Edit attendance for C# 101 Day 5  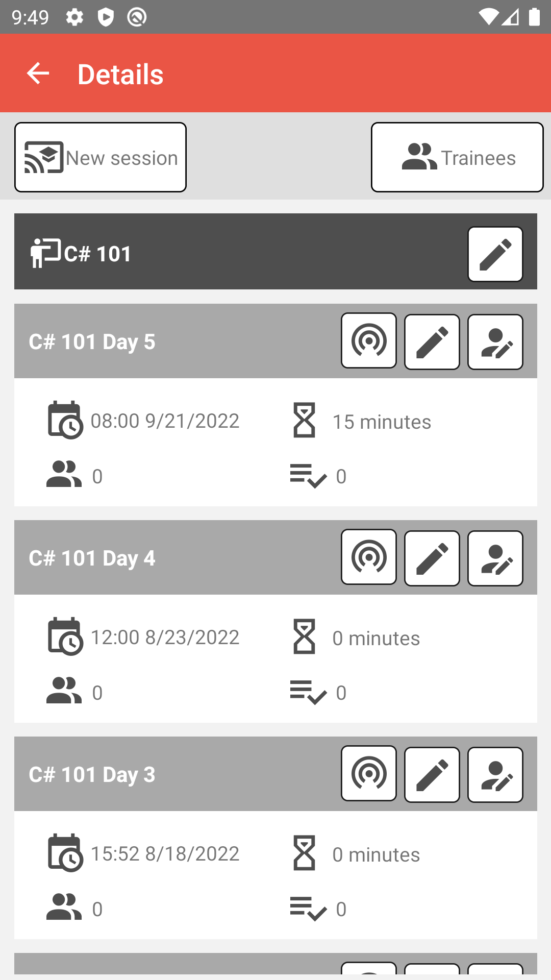[495, 342]
